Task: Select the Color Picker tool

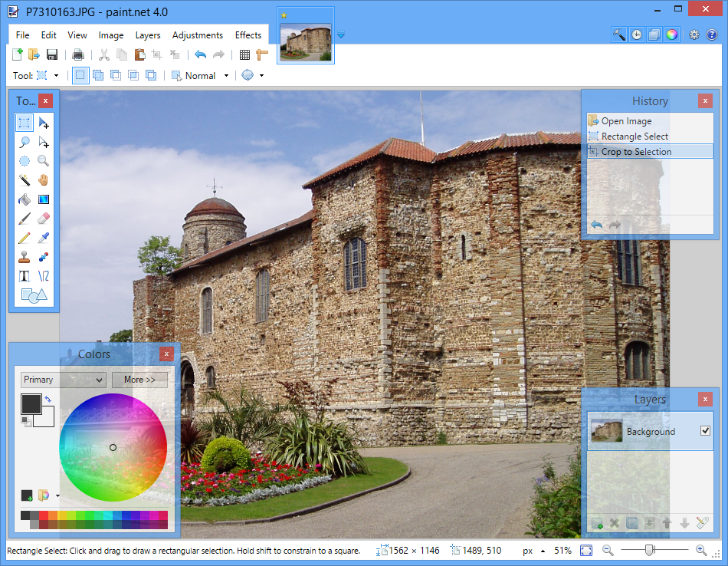Action: pyautogui.click(x=44, y=237)
